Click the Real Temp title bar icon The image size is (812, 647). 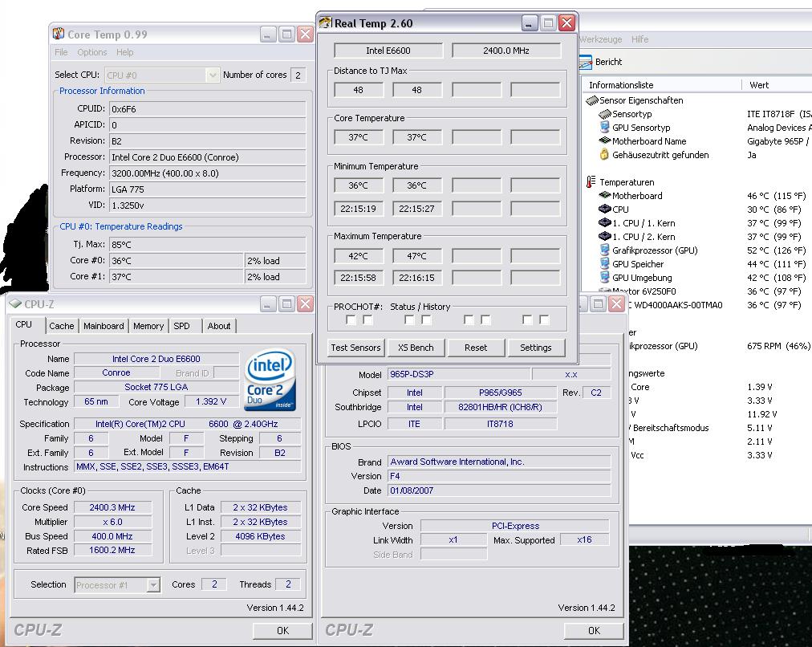pyautogui.click(x=325, y=22)
